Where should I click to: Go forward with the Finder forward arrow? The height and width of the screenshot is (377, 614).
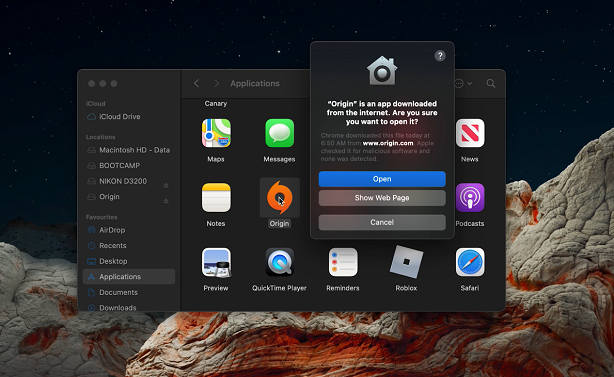tap(216, 83)
